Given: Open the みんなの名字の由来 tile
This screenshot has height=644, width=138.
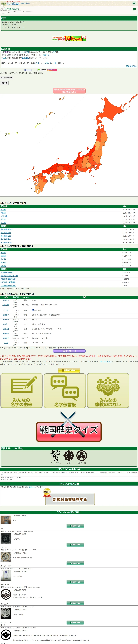Looking at the screenshot, I should pos(21,391).
